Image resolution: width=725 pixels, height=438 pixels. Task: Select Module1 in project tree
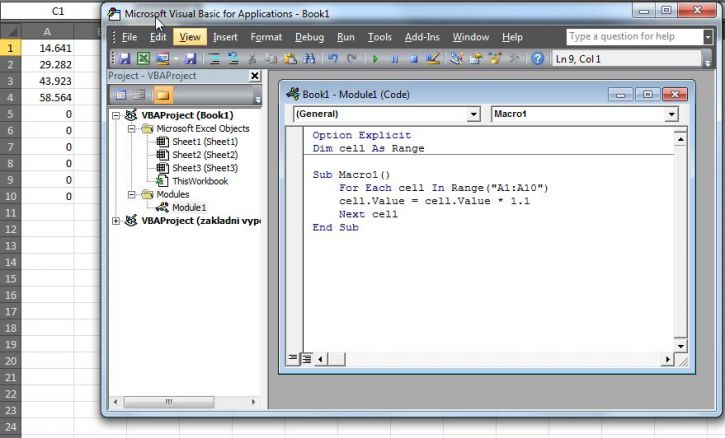189,208
